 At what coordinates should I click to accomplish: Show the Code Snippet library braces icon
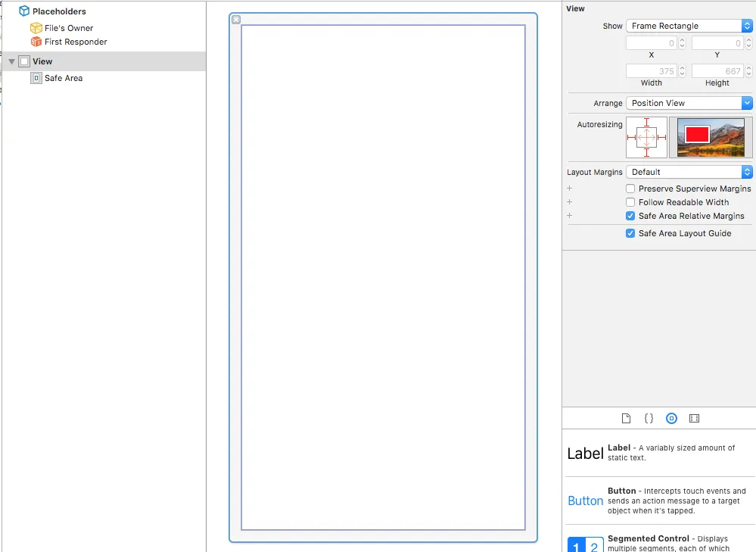tap(649, 418)
